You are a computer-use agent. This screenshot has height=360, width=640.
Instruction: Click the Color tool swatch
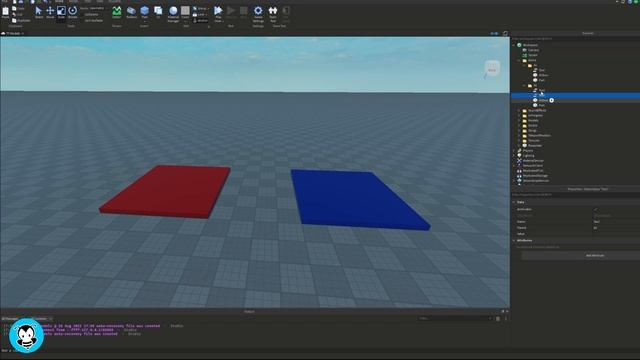pos(185,11)
